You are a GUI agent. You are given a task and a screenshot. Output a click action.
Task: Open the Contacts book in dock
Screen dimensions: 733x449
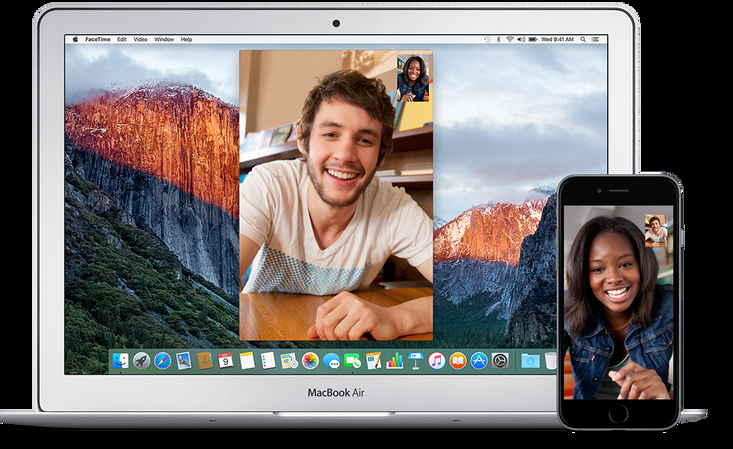(205, 361)
